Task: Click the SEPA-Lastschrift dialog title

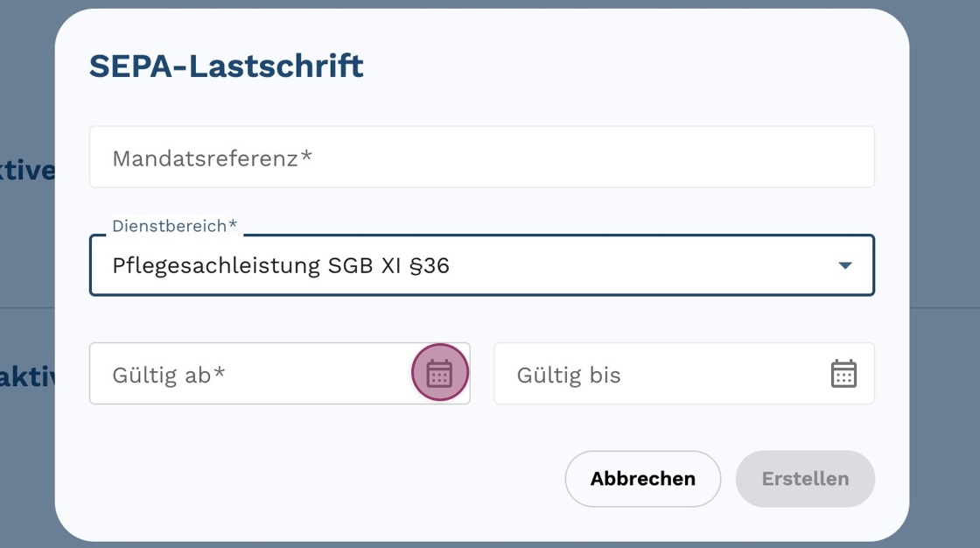Action: tap(227, 66)
